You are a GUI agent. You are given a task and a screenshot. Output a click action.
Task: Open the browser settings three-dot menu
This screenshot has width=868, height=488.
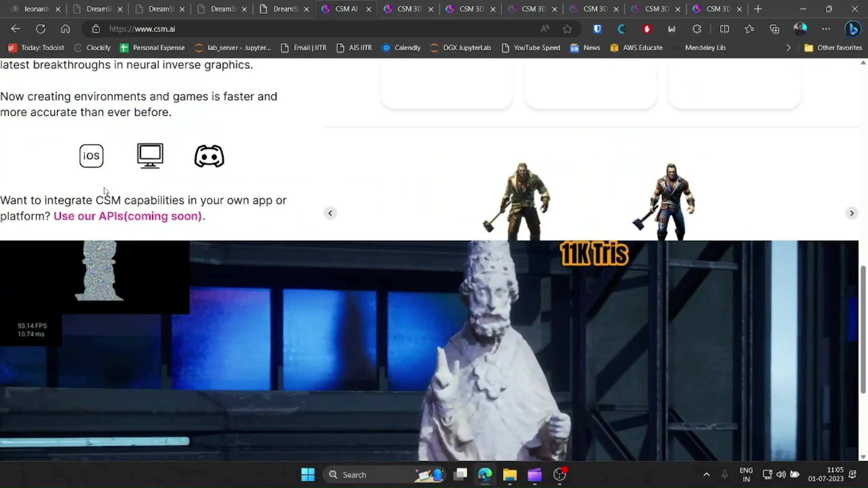[x=827, y=28]
